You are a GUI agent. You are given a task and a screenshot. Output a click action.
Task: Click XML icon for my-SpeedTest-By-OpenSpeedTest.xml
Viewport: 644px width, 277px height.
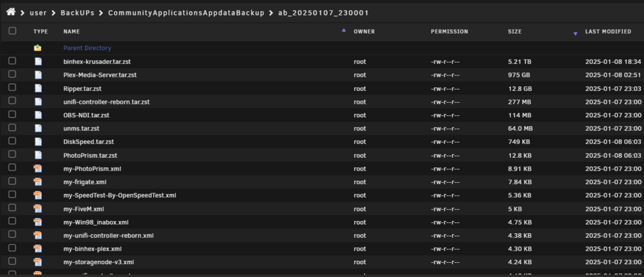pos(38,195)
